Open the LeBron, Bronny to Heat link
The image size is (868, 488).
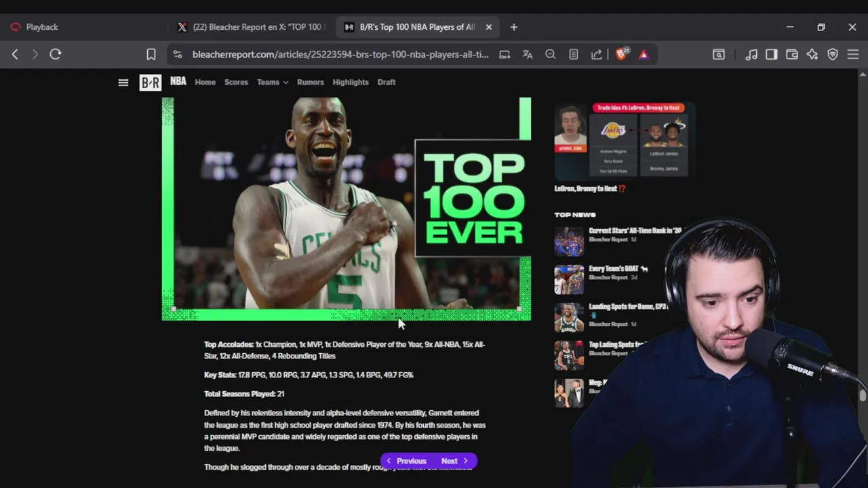click(x=590, y=188)
